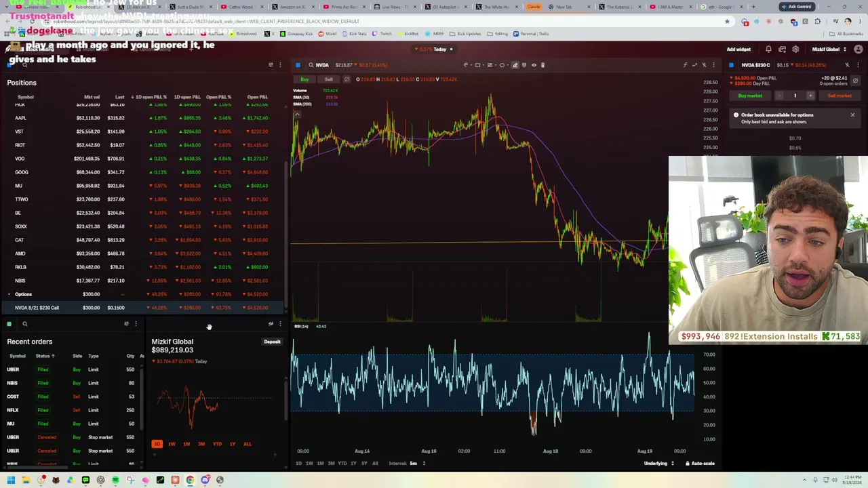Click the Deposit button
Screen dimensions: 868x488
tap(272, 342)
